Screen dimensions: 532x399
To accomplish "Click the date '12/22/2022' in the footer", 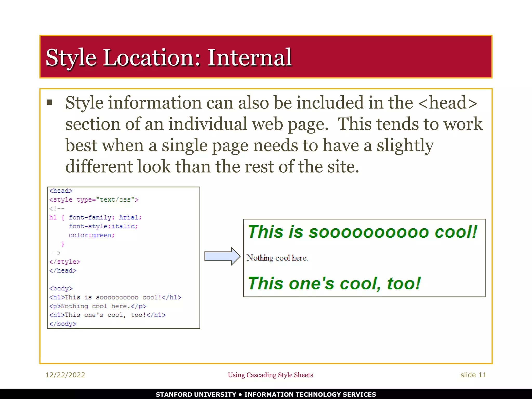I will coord(65,375).
